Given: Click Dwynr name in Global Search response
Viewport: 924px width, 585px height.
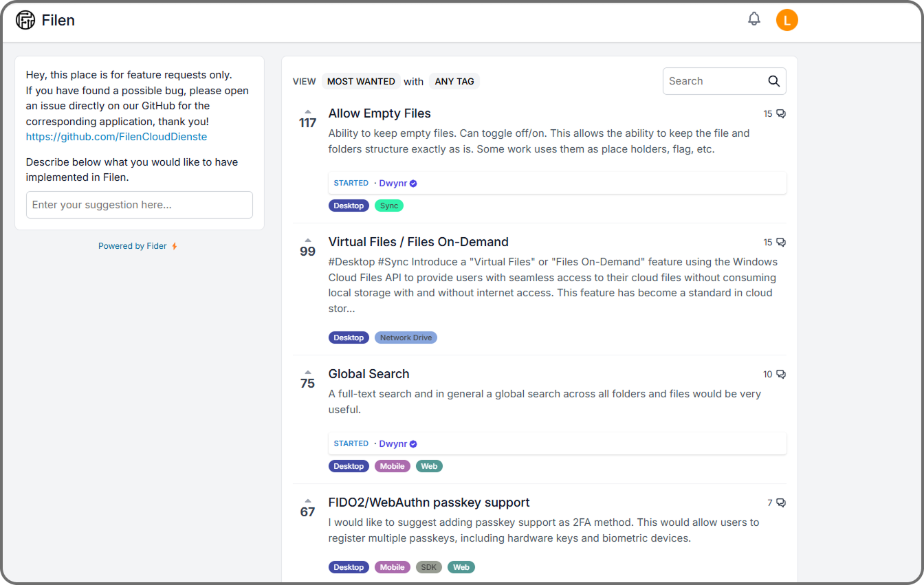Looking at the screenshot, I should pos(393,444).
